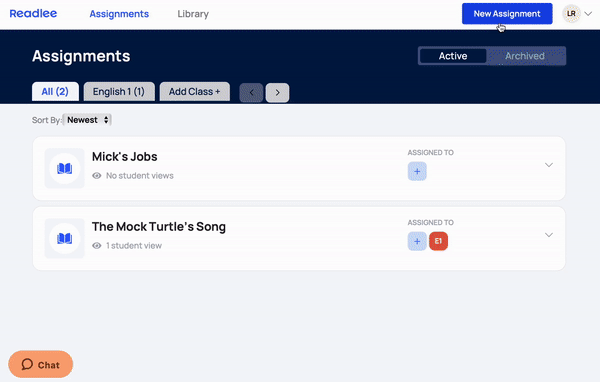This screenshot has width=600, height=382.
Task: Click the plus icon to assign Mick's Jobs
Action: click(x=417, y=171)
